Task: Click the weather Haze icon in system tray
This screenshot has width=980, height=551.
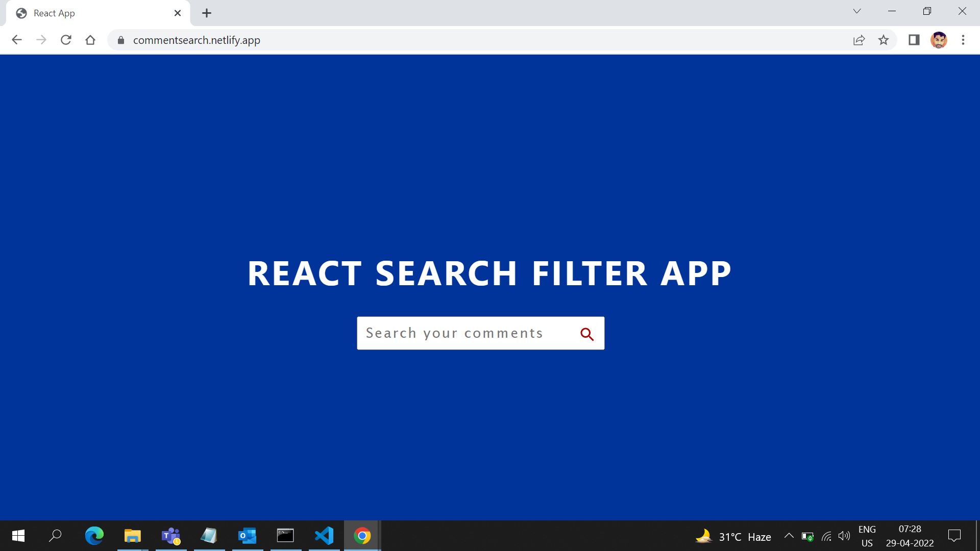Action: point(703,536)
